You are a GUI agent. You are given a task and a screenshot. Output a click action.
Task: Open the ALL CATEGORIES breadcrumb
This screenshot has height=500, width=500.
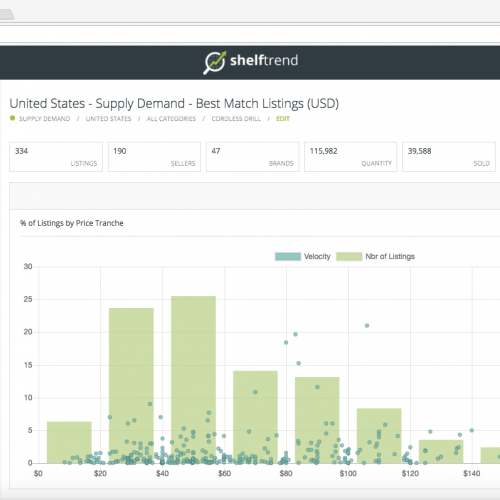tap(171, 119)
